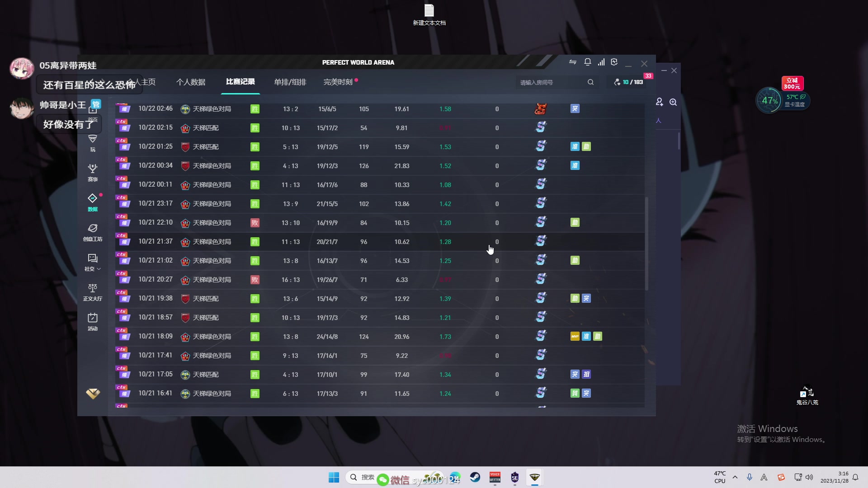This screenshot has width=868, height=488.
Task: Click the system tray microphone icon
Action: (750, 477)
